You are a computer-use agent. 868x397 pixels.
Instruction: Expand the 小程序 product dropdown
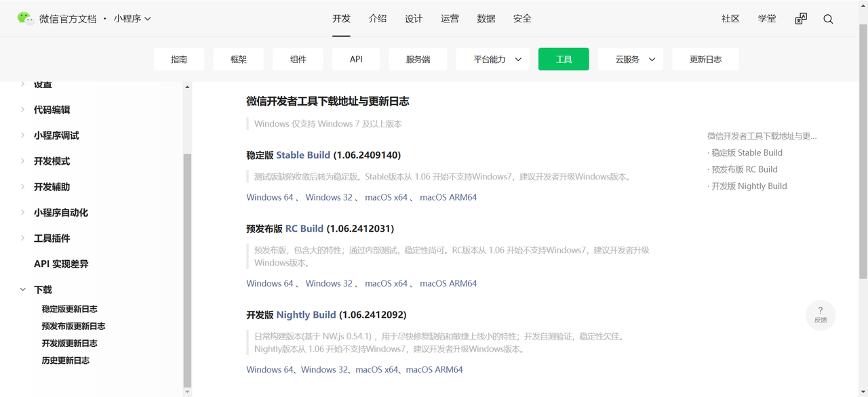(x=132, y=19)
